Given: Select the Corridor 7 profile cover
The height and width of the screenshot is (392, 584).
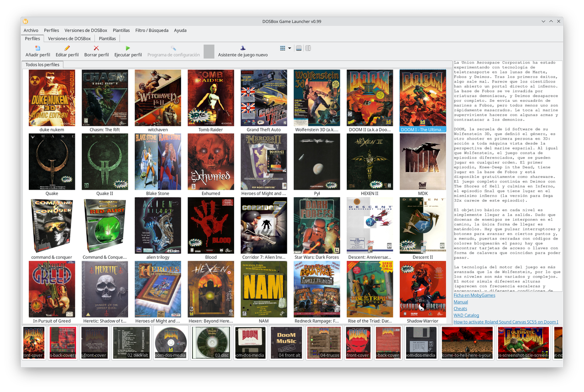Looking at the screenshot, I should (x=264, y=225).
